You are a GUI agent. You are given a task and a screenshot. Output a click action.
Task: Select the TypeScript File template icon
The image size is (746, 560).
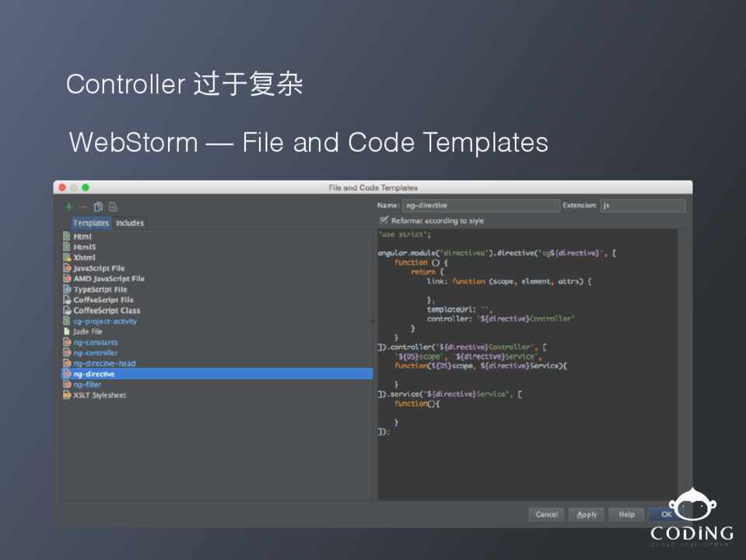(x=67, y=289)
